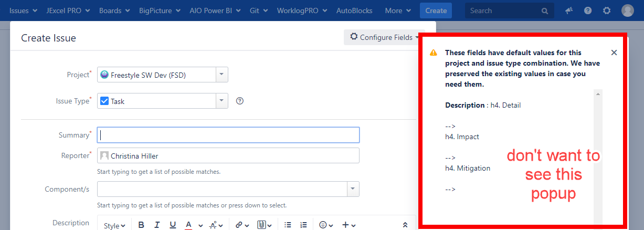Insert a link with the link icon
Viewport: 644px width, 230px height.
click(x=241, y=225)
